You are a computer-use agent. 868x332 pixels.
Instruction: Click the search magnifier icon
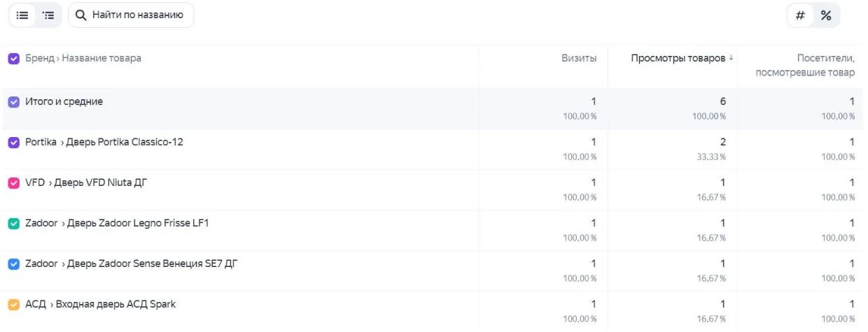(x=80, y=15)
